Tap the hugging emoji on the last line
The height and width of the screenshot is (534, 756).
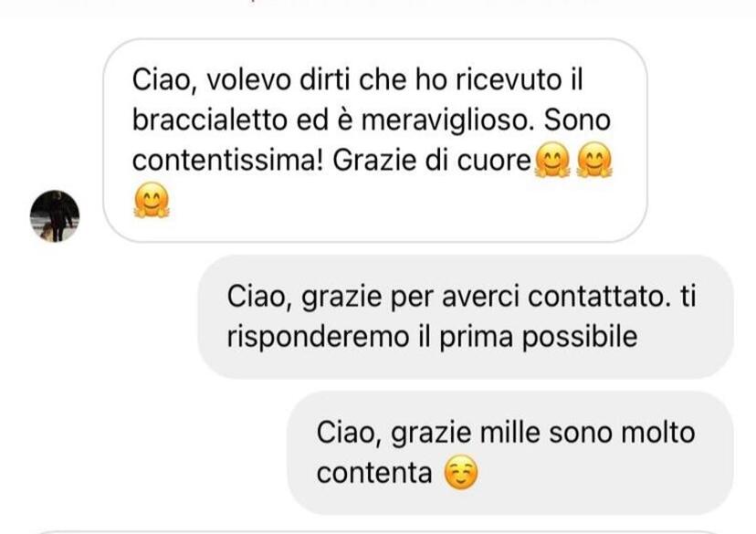coord(152,200)
